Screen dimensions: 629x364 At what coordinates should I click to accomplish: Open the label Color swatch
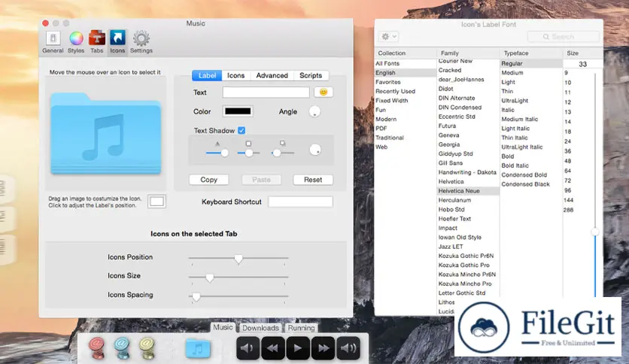(238, 111)
